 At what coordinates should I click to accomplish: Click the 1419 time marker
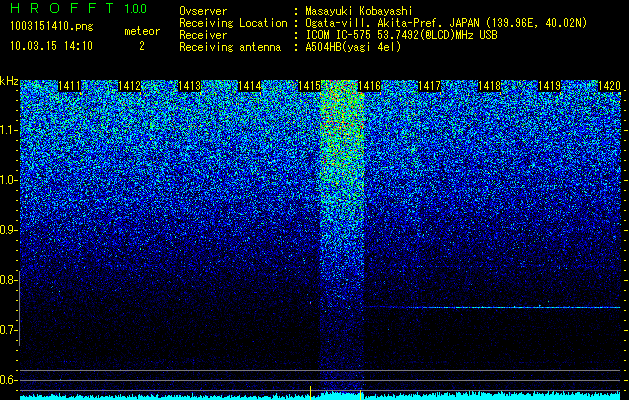550,86
